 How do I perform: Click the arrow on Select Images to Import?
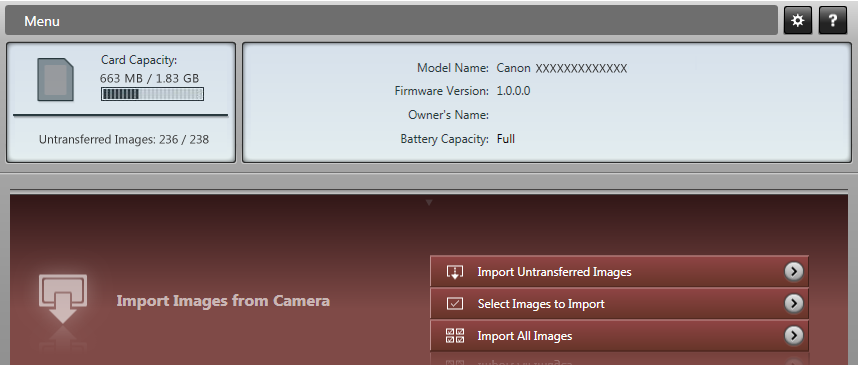pyautogui.click(x=793, y=303)
